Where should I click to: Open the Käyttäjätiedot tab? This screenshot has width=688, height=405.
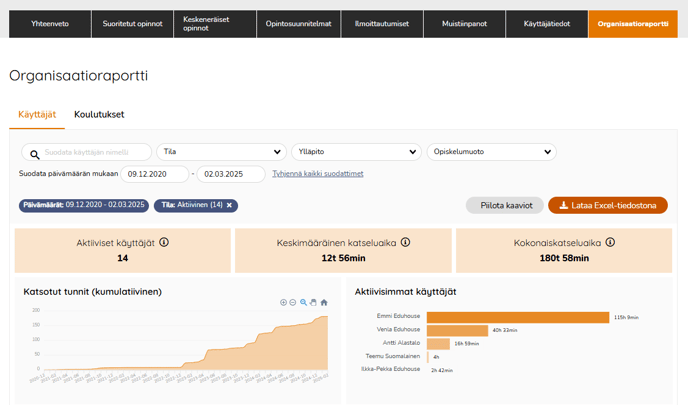[x=547, y=24]
